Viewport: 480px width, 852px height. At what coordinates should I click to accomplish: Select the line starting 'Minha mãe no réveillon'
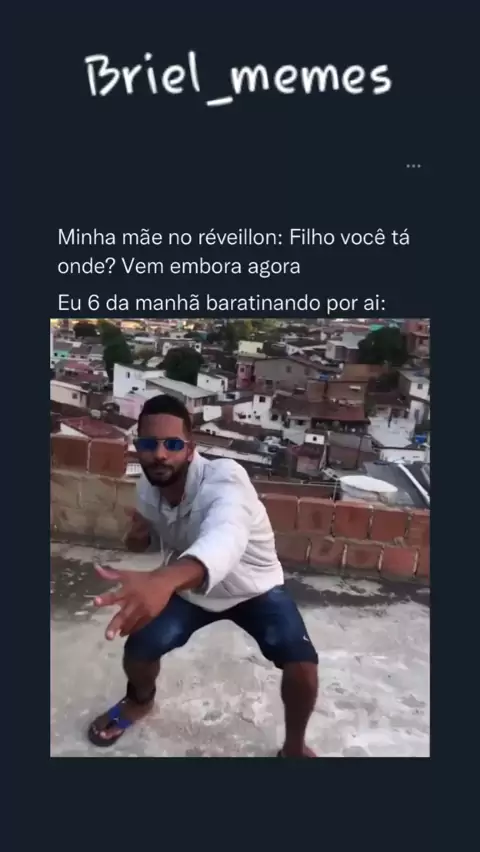tap(234, 237)
